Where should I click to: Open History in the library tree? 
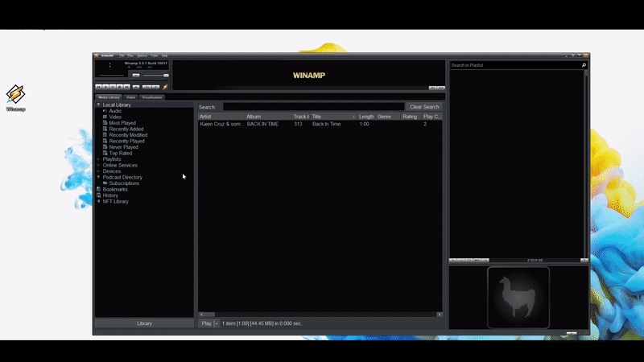pos(110,195)
